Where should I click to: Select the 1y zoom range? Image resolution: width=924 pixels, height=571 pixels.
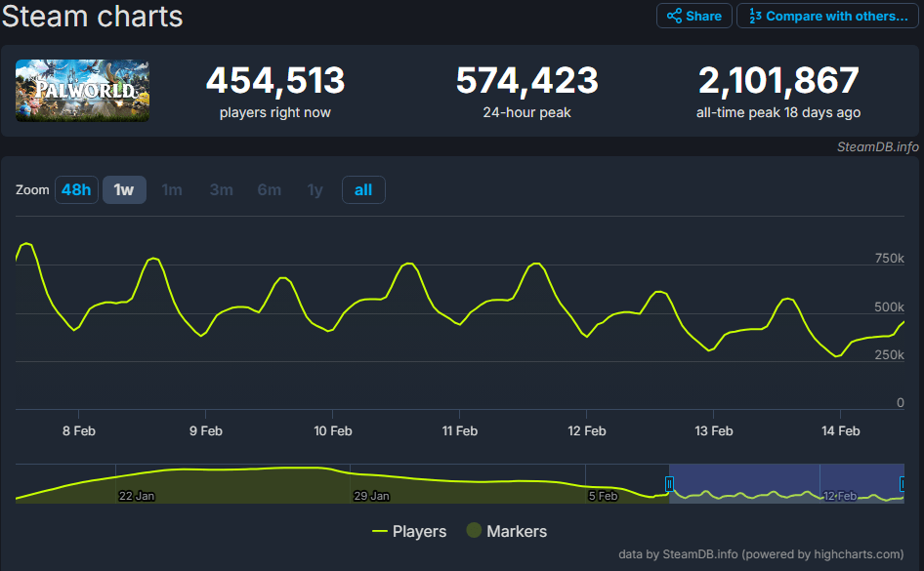[x=315, y=190]
